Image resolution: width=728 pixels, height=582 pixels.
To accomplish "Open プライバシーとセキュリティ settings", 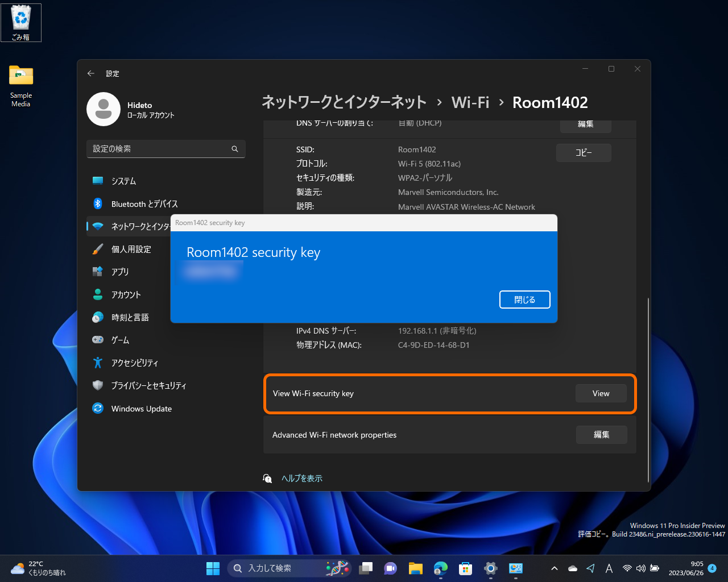I will pos(148,385).
